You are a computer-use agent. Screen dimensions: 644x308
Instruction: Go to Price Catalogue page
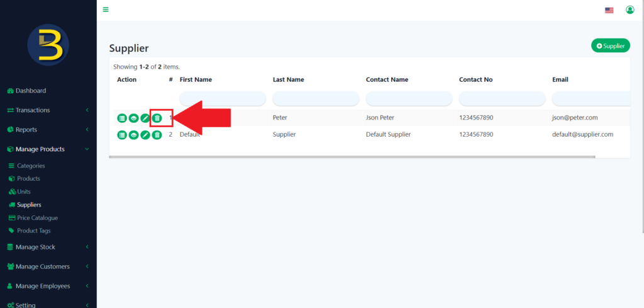37,218
